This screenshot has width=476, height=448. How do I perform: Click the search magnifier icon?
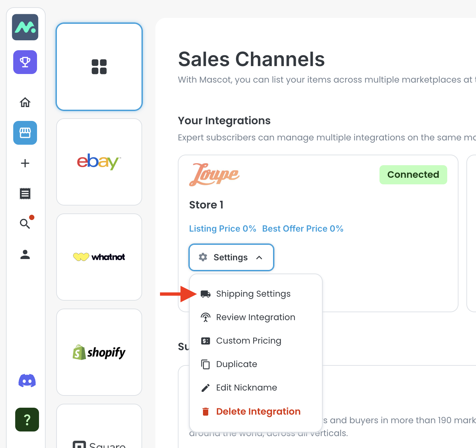coord(25,224)
